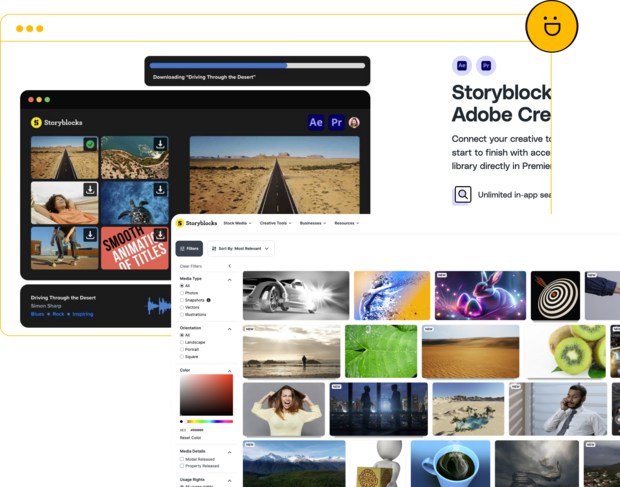Viewport: 620px width, 487px height.
Task: Click the rainbow hue slider
Action: [x=210, y=422]
